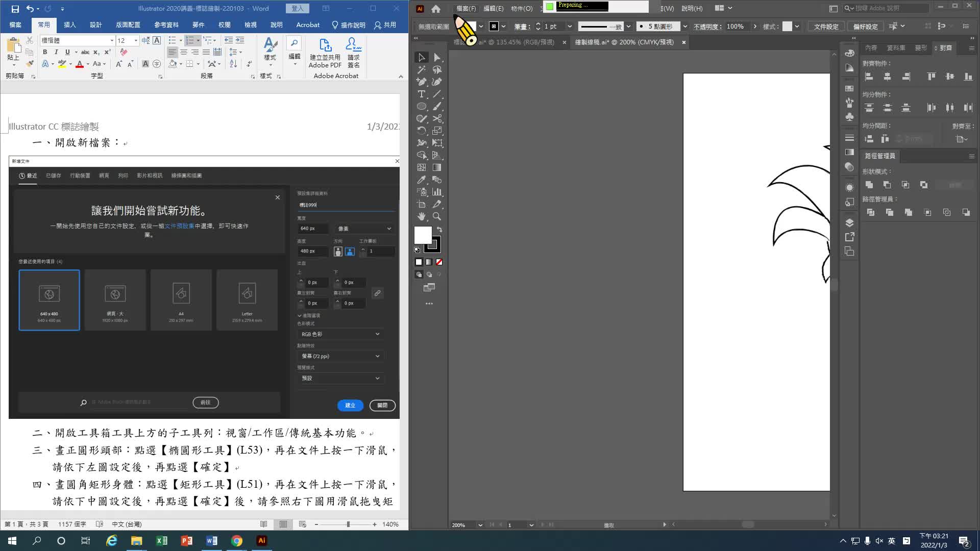Select the Magic Wand tool
The width and height of the screenshot is (980, 551).
(x=422, y=70)
